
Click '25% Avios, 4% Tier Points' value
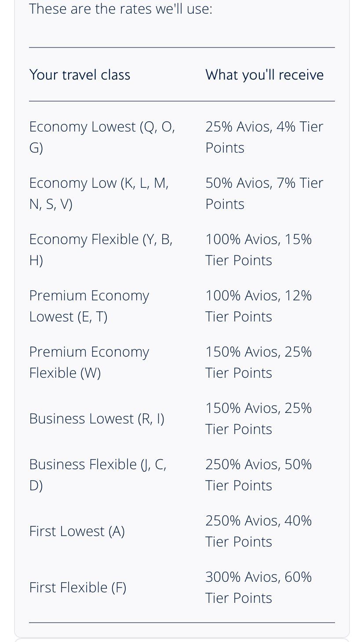tap(264, 137)
